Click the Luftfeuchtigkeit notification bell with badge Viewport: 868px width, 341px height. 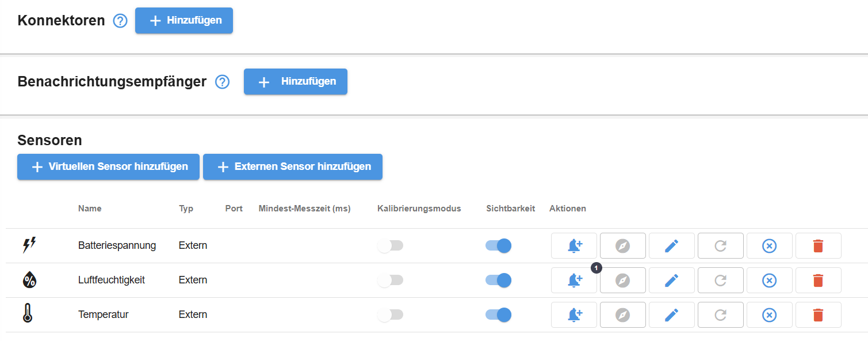point(574,281)
